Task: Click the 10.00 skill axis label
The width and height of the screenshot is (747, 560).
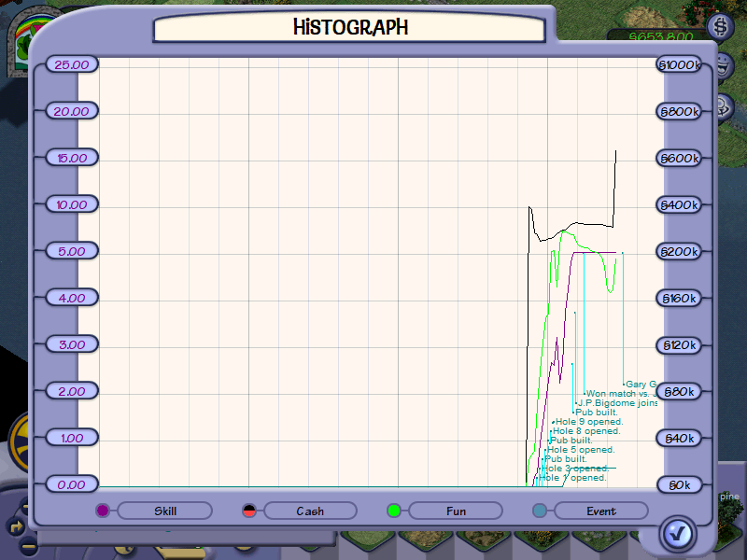Action: point(72,204)
